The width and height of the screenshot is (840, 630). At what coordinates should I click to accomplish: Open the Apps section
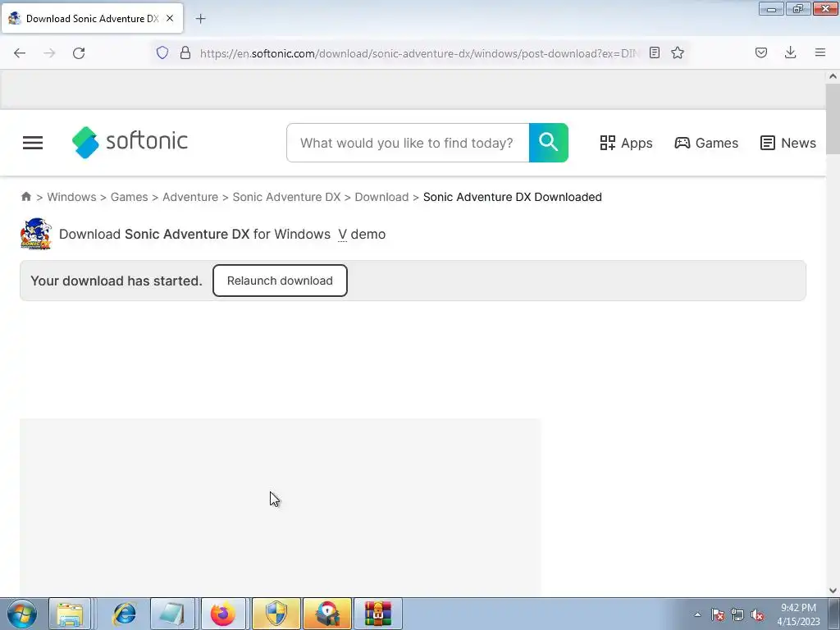pyautogui.click(x=626, y=143)
